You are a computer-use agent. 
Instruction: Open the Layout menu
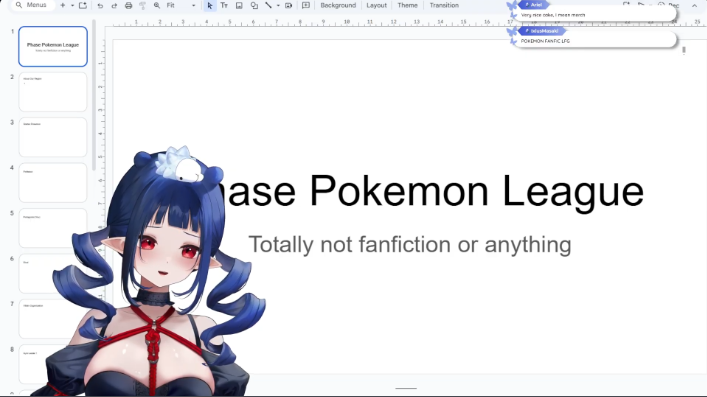tap(376, 5)
